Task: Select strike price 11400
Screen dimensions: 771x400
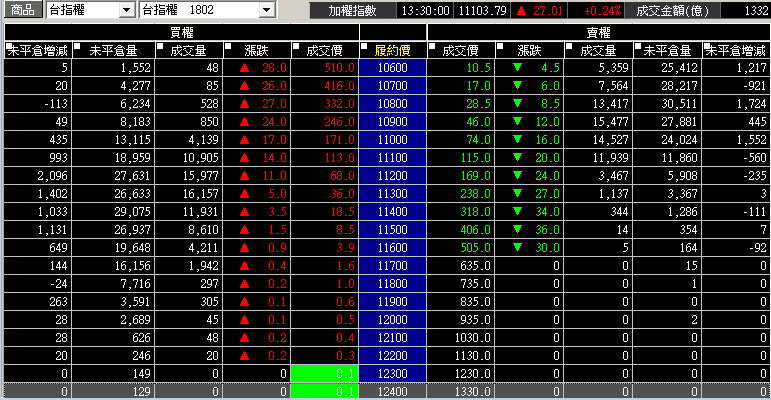Action: click(x=392, y=212)
